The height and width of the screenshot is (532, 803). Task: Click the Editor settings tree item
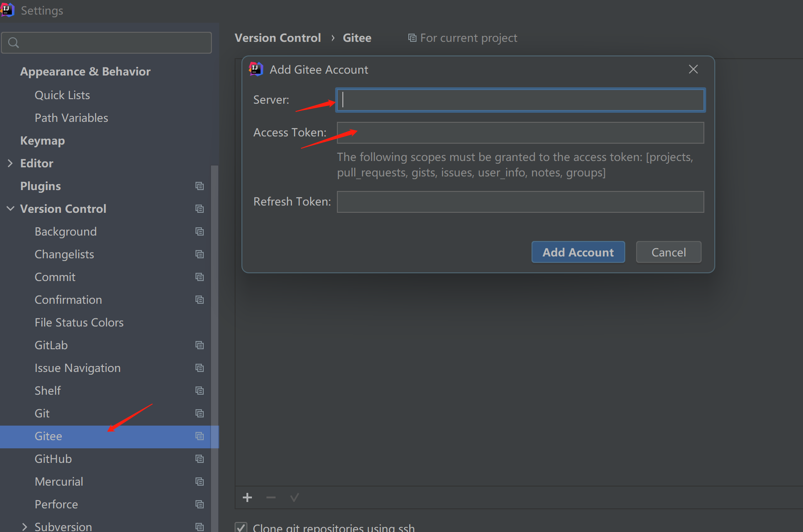coord(36,163)
